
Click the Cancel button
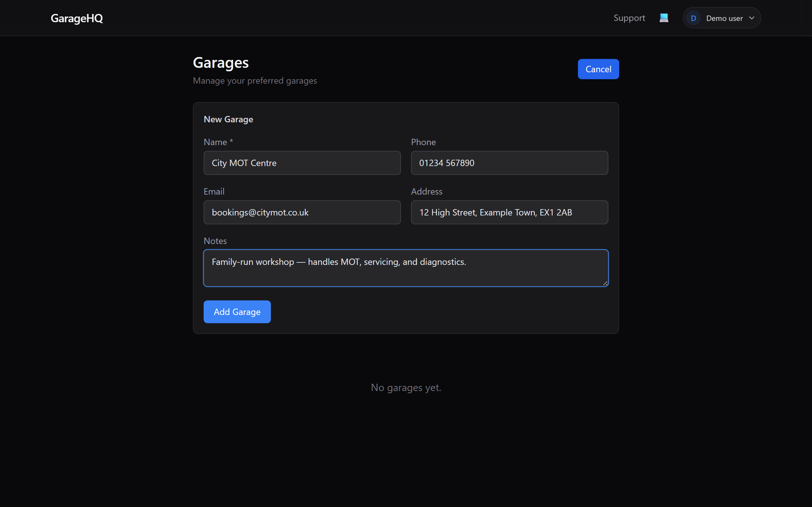[598, 69]
